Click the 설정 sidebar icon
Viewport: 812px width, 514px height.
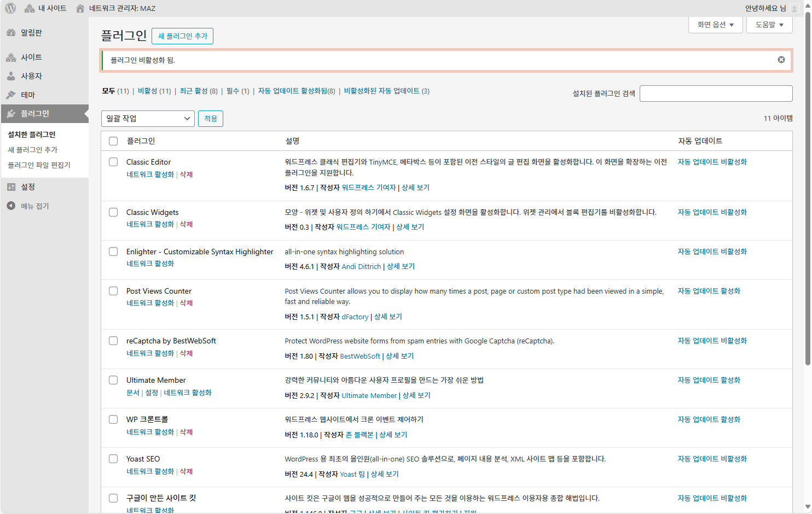11,187
